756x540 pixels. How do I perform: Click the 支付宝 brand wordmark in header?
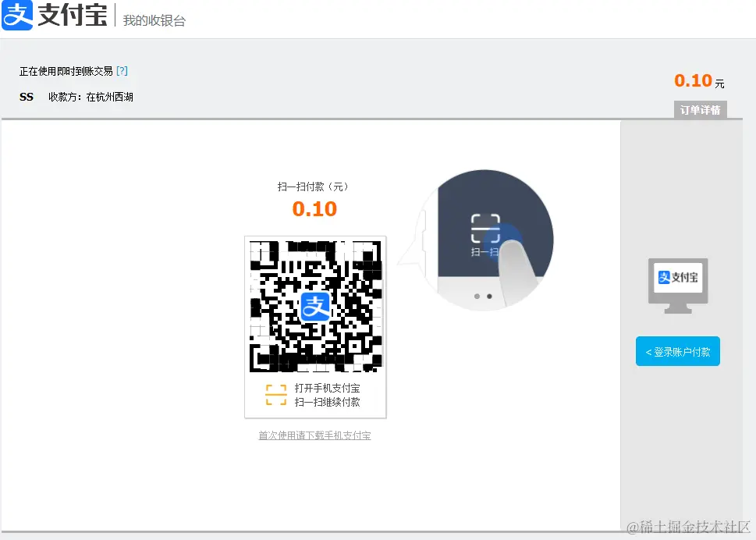(73, 15)
